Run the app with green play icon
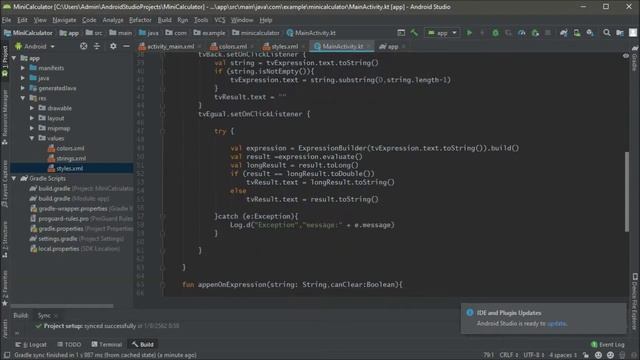This screenshot has height=360, width=640. [469, 33]
